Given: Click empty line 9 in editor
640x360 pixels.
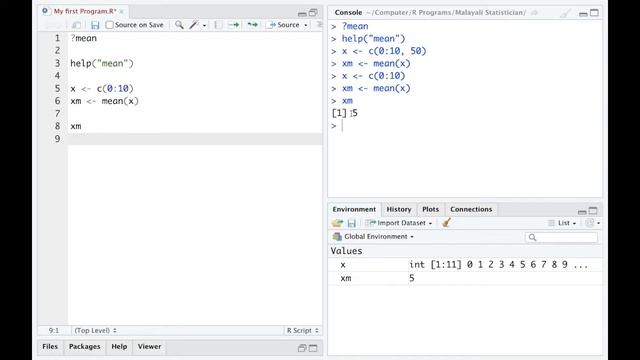Looking at the screenshot, I should point(195,139).
